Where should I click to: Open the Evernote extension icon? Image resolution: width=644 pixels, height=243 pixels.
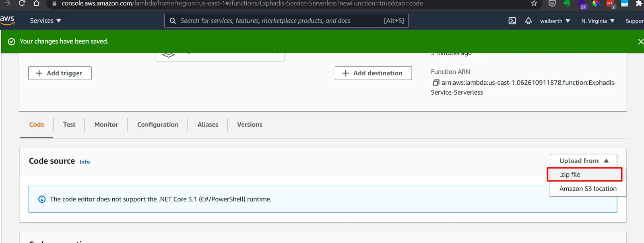567,3
